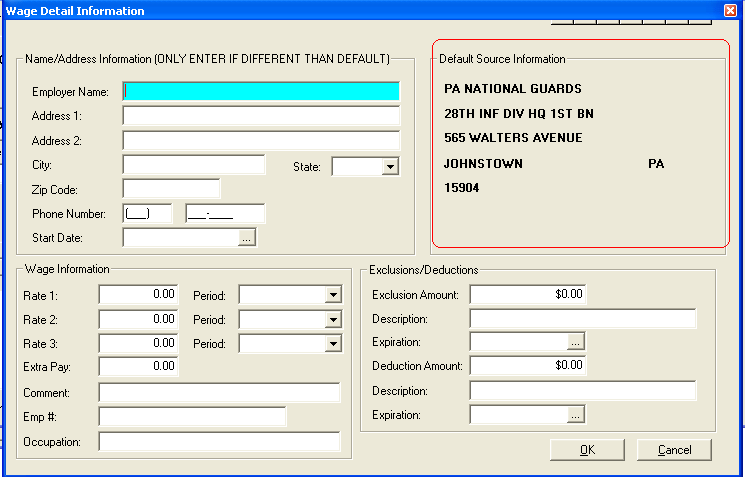Image resolution: width=745 pixels, height=477 pixels.
Task: Click the Zip Code field
Action: (170, 189)
